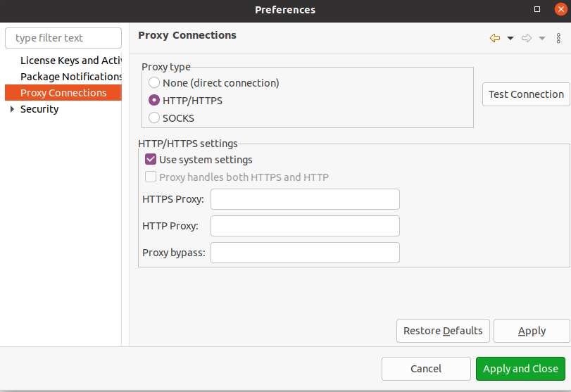Choose the HTTP/HTTPS proxy type option
This screenshot has height=392, width=571.
(154, 101)
